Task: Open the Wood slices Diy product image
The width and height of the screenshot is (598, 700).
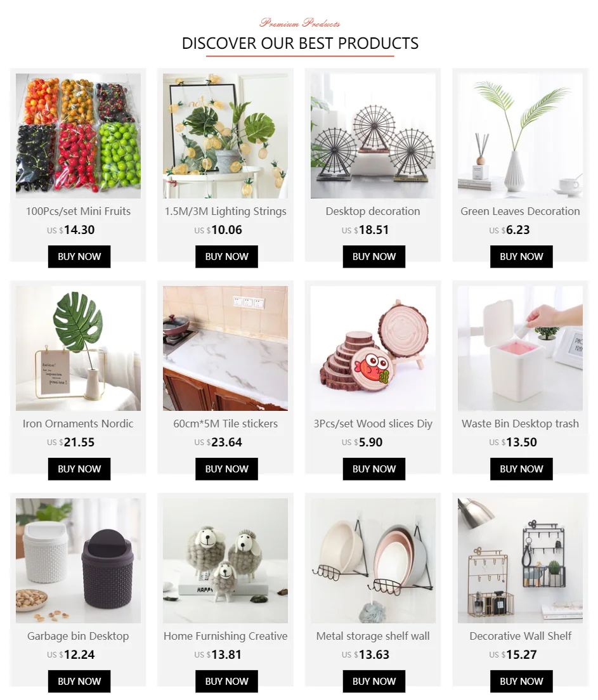Action: coord(373,348)
